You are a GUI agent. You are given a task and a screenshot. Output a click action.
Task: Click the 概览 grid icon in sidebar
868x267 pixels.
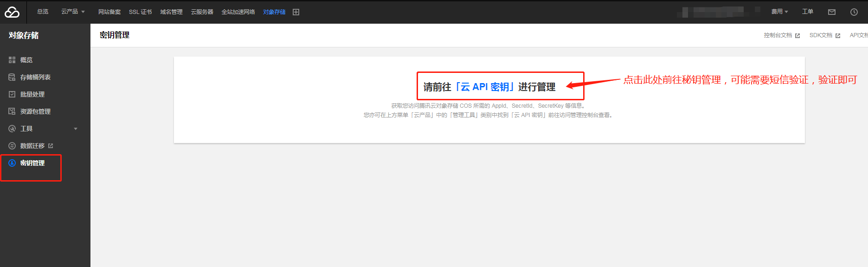pyautogui.click(x=12, y=60)
